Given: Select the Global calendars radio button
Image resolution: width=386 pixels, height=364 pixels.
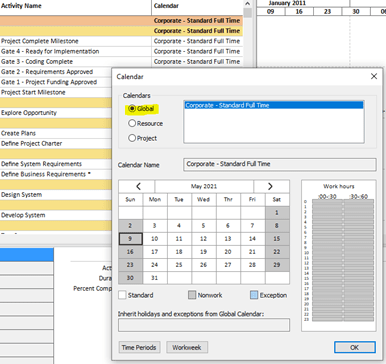Looking at the screenshot, I should coord(132,109).
